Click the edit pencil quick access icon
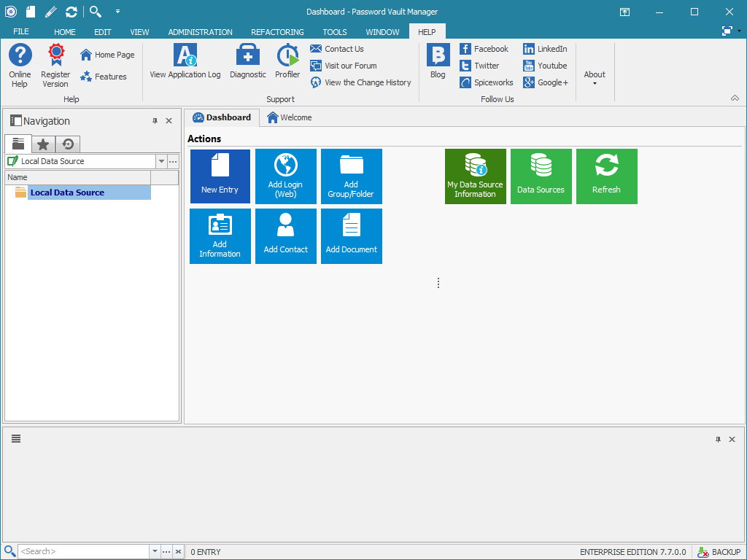Image resolution: width=747 pixels, height=560 pixels. [x=51, y=12]
